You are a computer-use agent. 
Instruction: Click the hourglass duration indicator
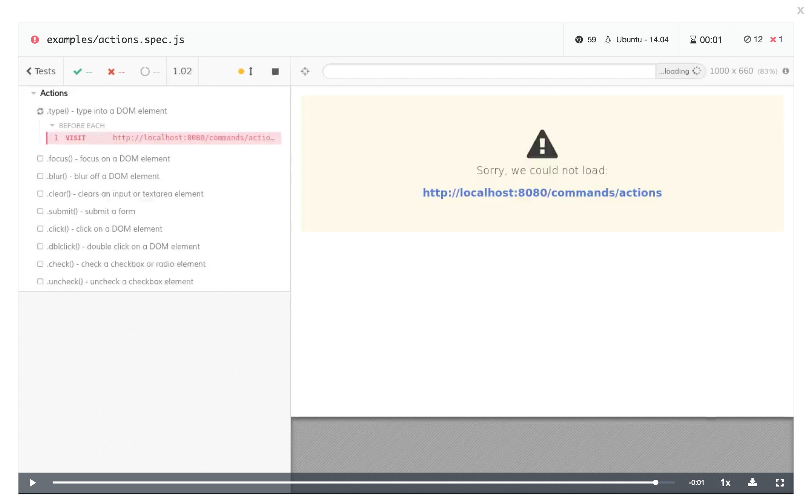pos(692,40)
